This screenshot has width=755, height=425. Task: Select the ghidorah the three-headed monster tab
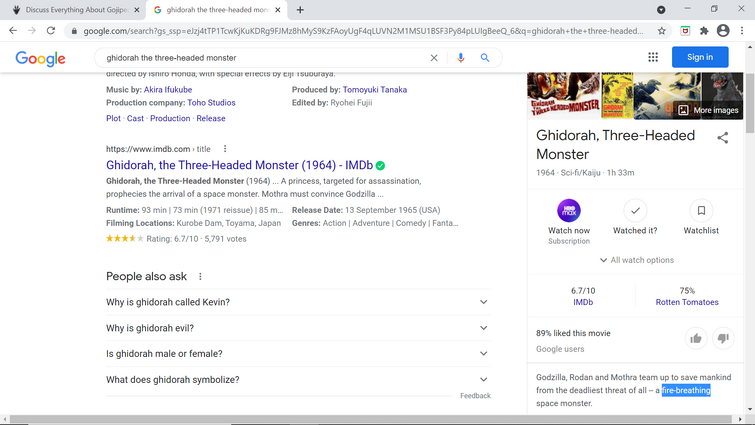coord(217,10)
